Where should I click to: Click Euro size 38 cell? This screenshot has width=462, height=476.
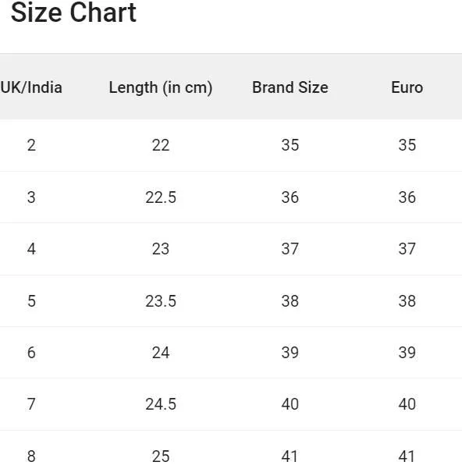407,301
